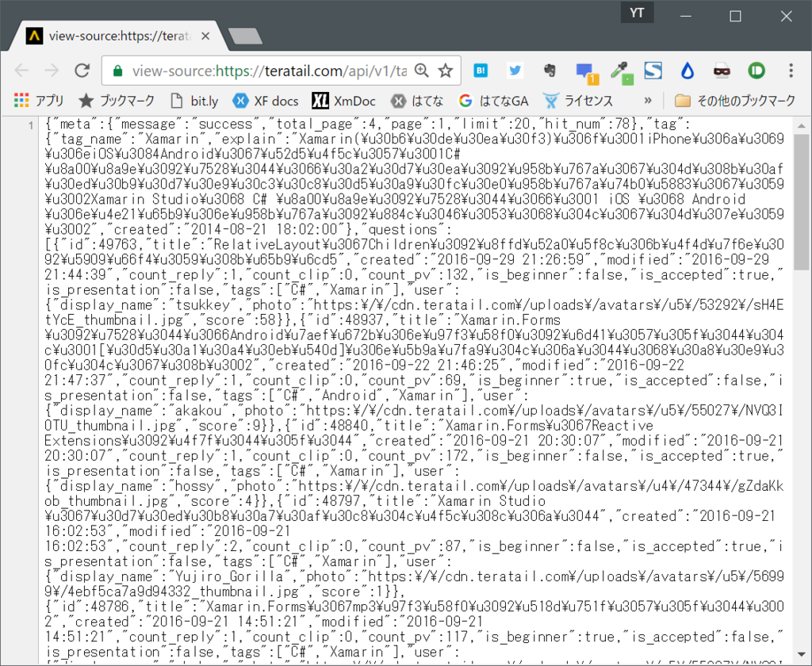The image size is (812, 666).
Task: Open the はてなGA bookmark
Action: click(x=493, y=101)
